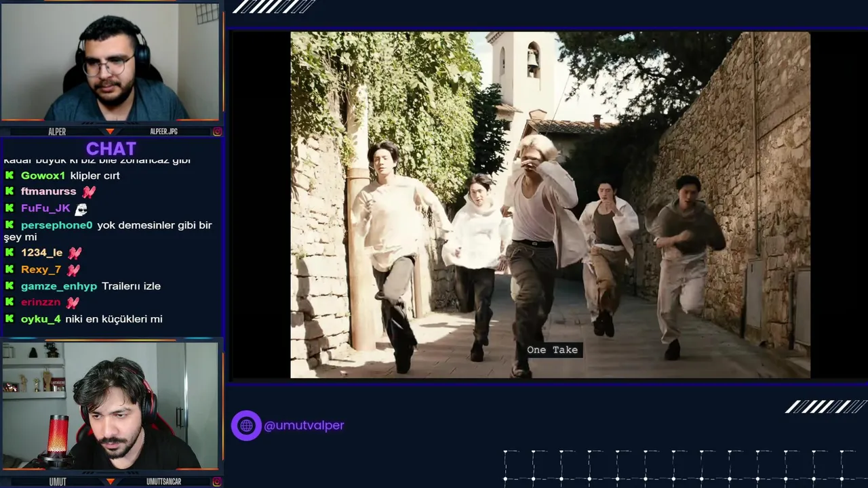The image size is (868, 488).
Task: Click Umut's webcam feed
Action: (x=111, y=405)
